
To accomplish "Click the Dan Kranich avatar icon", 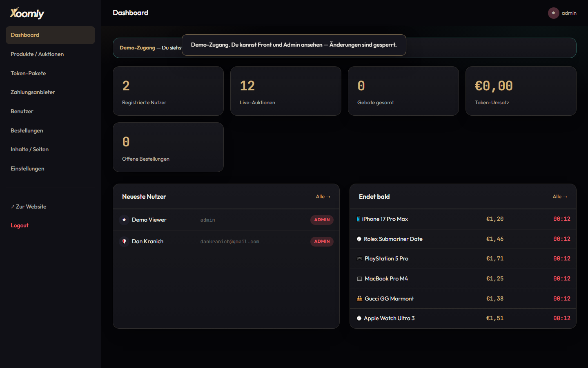I will point(124,242).
